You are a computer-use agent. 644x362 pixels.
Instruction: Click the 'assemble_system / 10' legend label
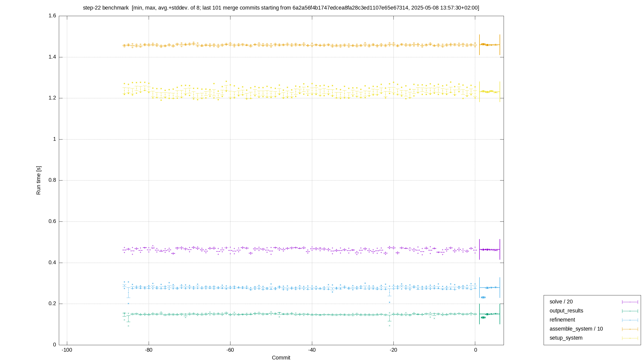(x=576, y=329)
